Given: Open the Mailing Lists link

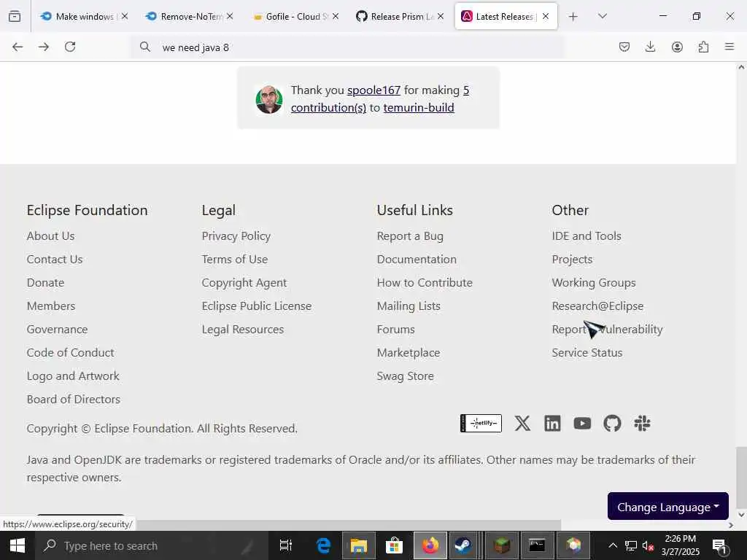Looking at the screenshot, I should click(x=409, y=306).
